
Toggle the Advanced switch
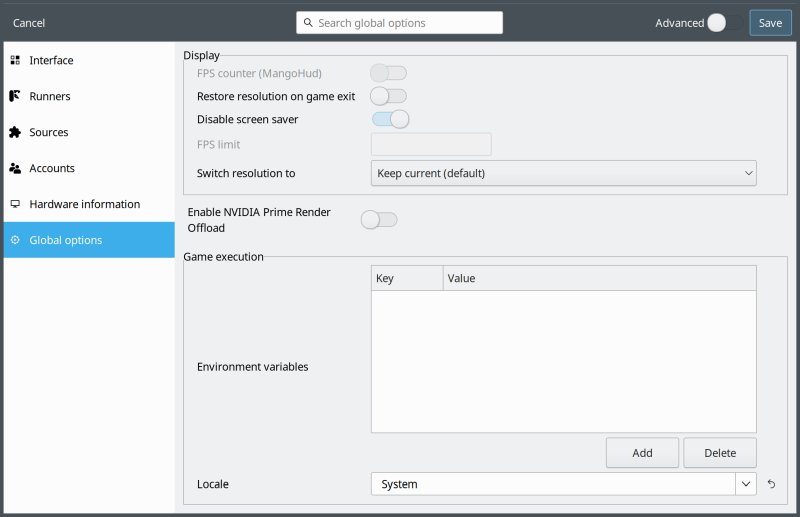pos(725,23)
